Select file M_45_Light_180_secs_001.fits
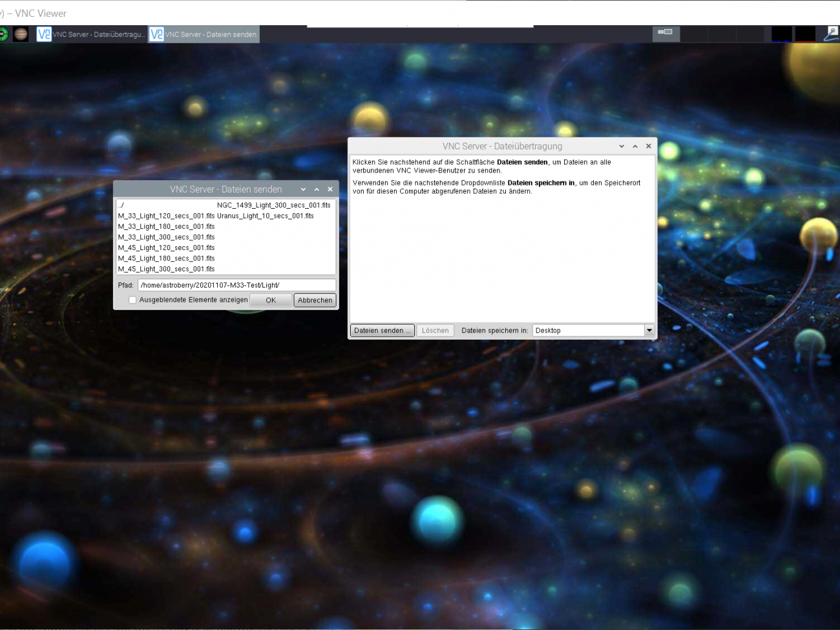Viewport: 840px width, 630px height. click(x=166, y=258)
